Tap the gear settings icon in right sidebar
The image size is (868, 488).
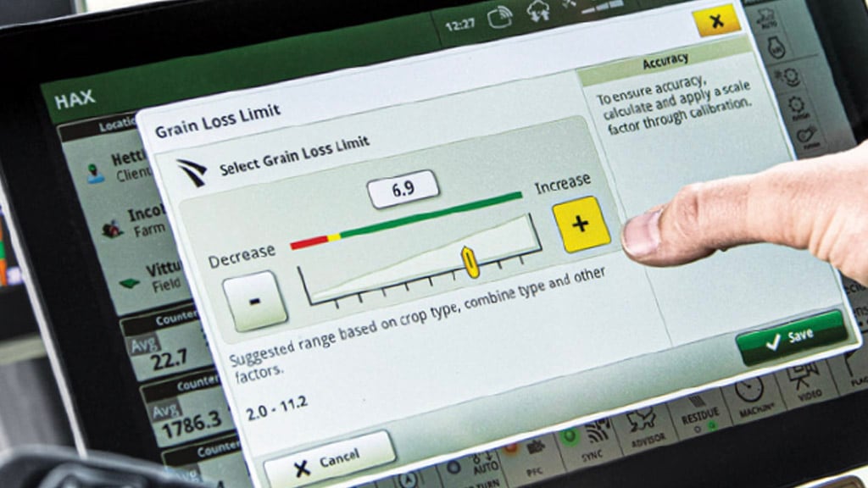click(797, 106)
